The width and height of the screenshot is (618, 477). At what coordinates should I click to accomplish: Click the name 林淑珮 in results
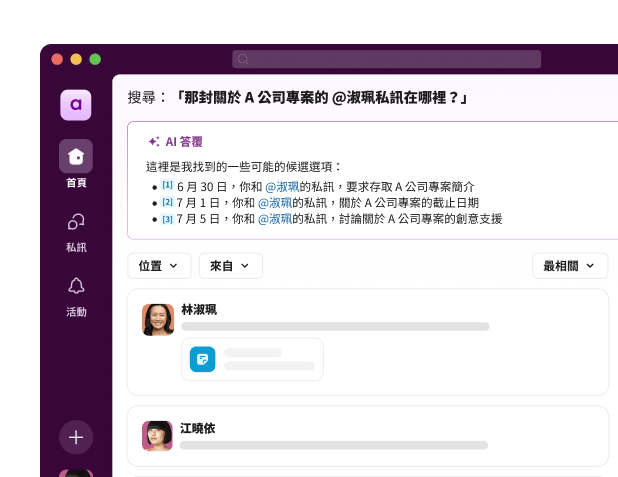pos(199,310)
